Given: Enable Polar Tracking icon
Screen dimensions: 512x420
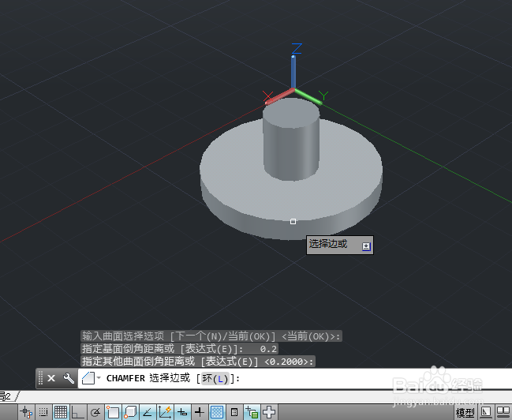Looking at the screenshot, I should (x=95, y=412).
